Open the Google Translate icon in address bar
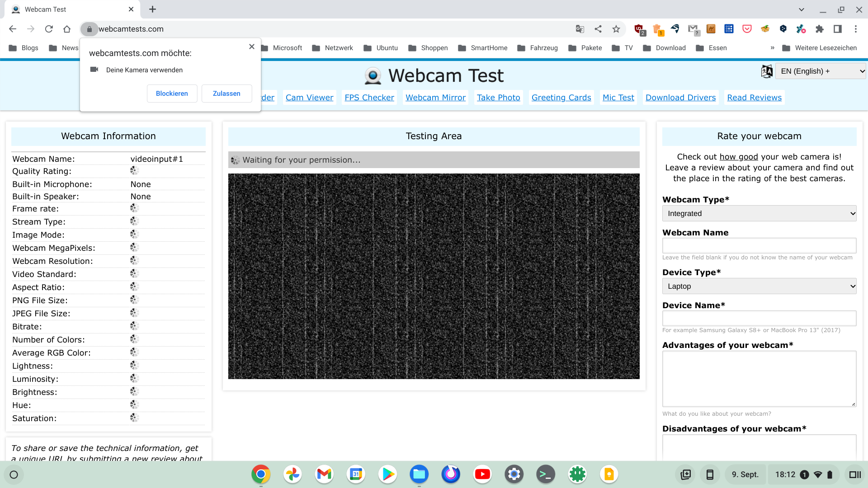 [580, 29]
